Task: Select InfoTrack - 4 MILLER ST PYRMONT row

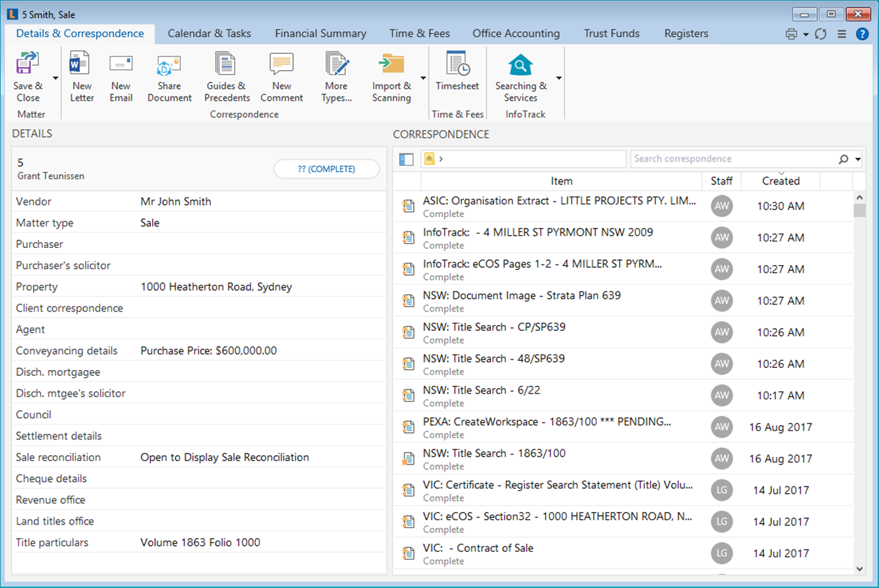Action: [623, 238]
